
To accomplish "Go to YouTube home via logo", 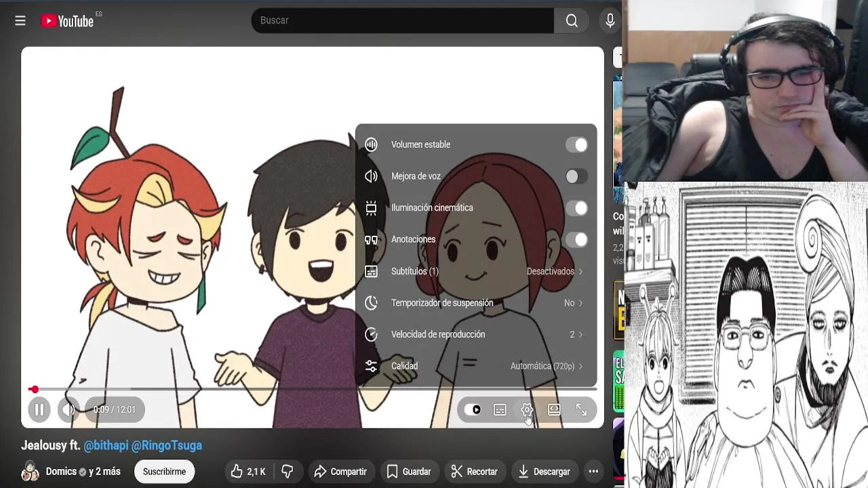I will pyautogui.click(x=67, y=21).
